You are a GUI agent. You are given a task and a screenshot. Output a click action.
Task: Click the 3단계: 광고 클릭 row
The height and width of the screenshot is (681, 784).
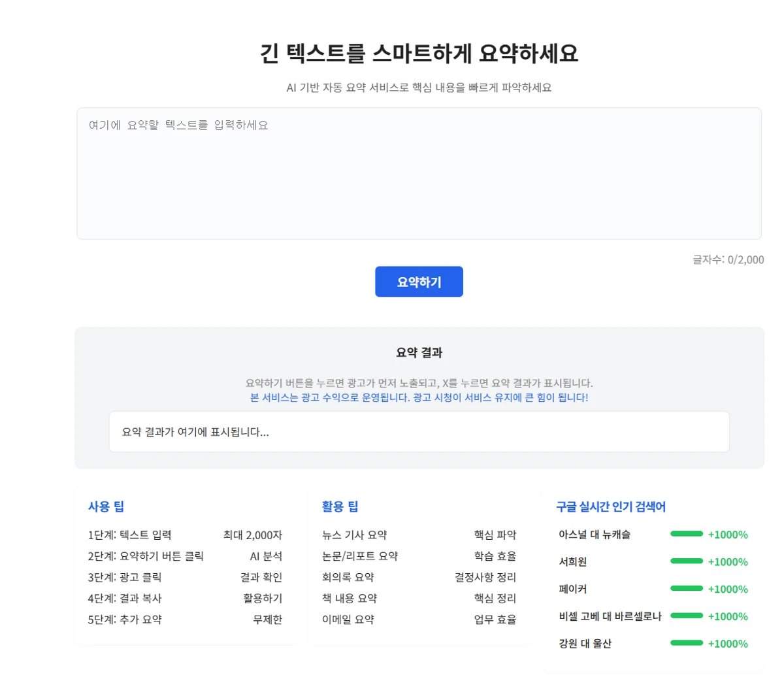coord(185,577)
